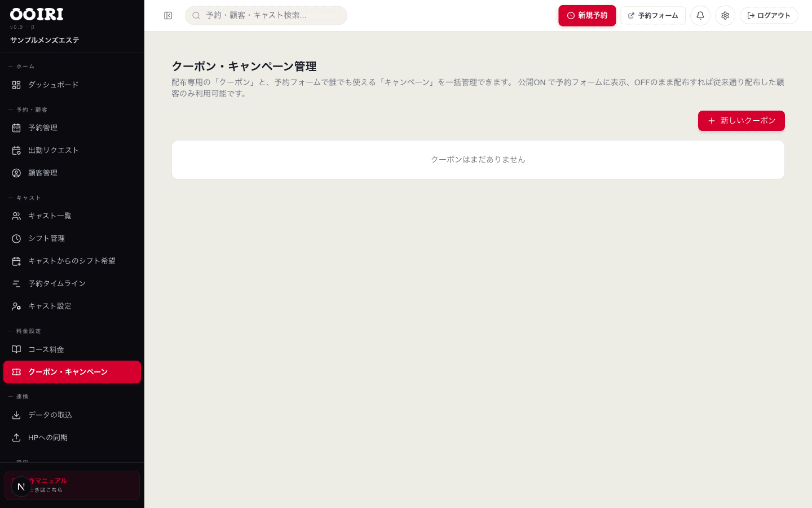812x508 pixels.
Task: Click the サンプルメンズエステ store name
Action: [45, 41]
